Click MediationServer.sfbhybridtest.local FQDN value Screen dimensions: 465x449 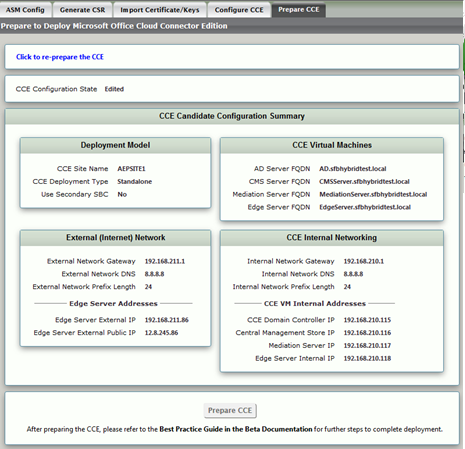click(x=373, y=194)
